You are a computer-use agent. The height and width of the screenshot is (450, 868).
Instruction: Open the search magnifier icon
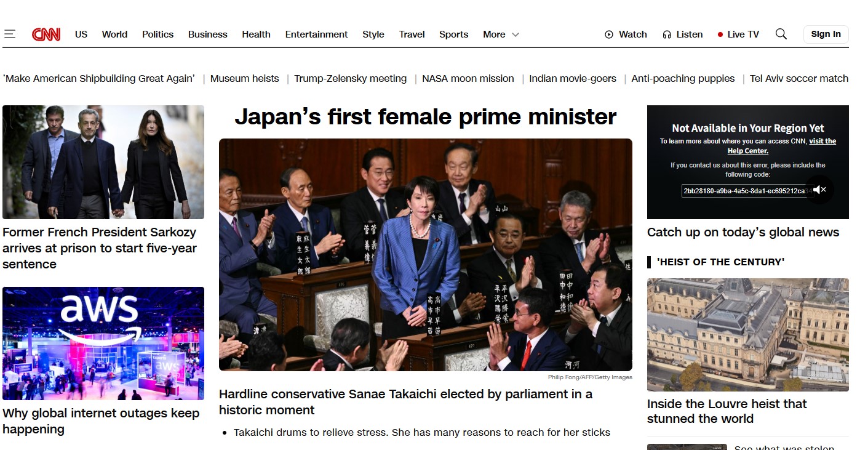coord(781,34)
